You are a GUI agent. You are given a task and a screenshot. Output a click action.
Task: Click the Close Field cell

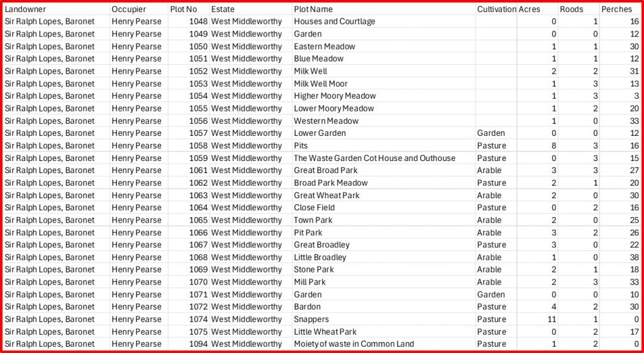[x=384, y=208]
